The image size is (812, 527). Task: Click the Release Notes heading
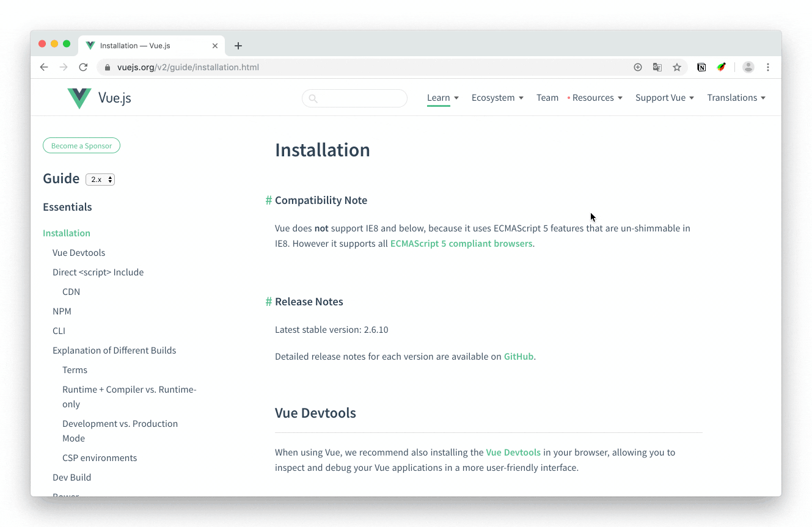pyautogui.click(x=309, y=302)
